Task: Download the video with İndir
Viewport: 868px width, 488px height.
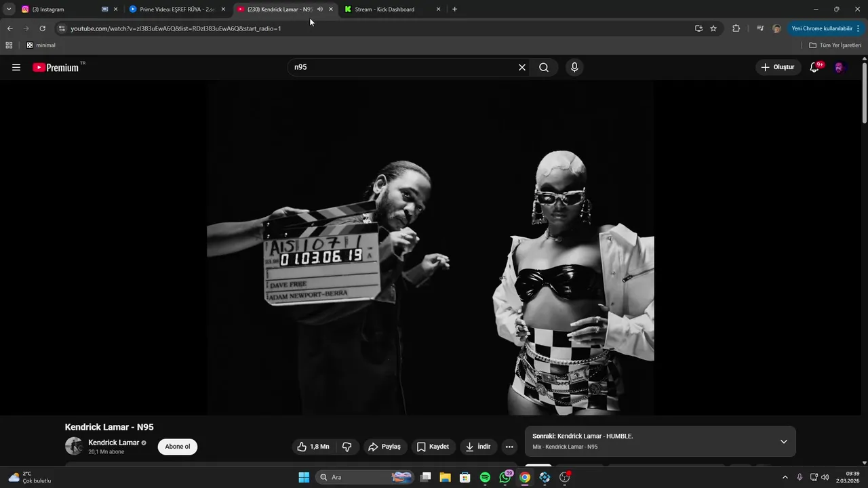Action: pyautogui.click(x=478, y=447)
